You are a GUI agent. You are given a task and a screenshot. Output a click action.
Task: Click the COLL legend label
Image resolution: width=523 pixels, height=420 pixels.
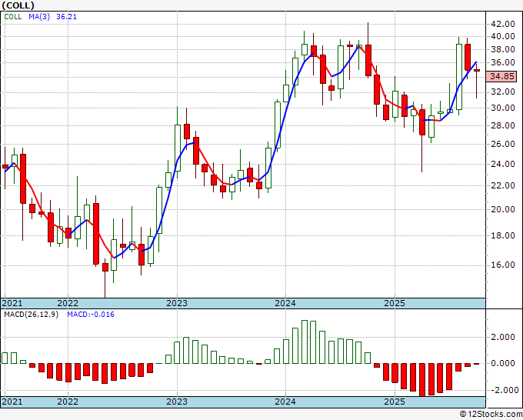(13, 17)
